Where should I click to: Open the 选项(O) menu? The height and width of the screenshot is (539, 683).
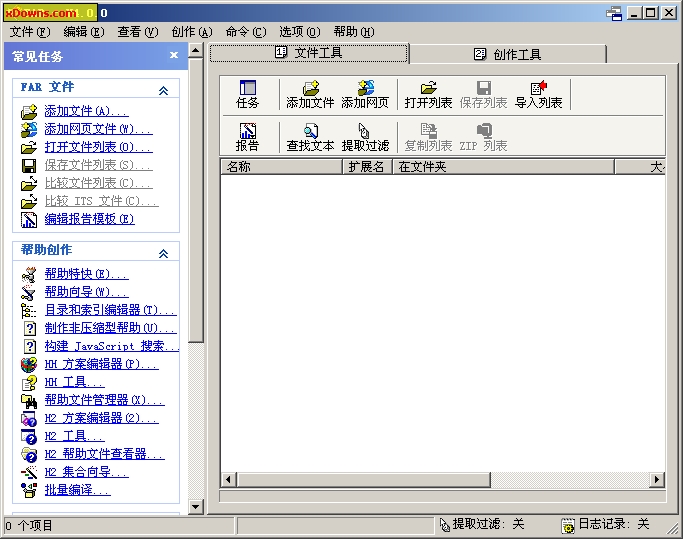(300, 32)
